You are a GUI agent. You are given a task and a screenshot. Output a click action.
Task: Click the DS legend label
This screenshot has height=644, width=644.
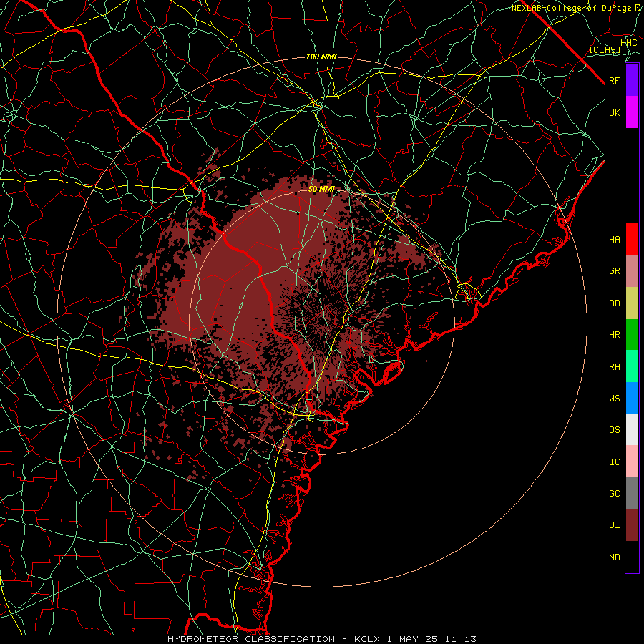(x=614, y=430)
